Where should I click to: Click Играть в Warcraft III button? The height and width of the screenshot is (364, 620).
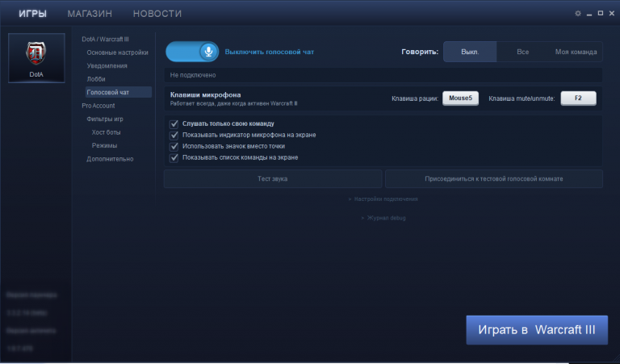537,330
